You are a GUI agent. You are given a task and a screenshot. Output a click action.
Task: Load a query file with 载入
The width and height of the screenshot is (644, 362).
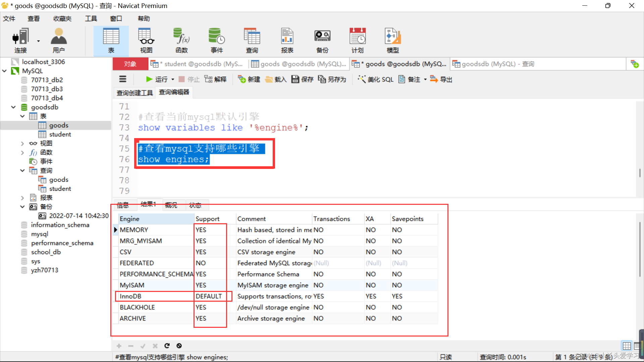click(x=276, y=79)
